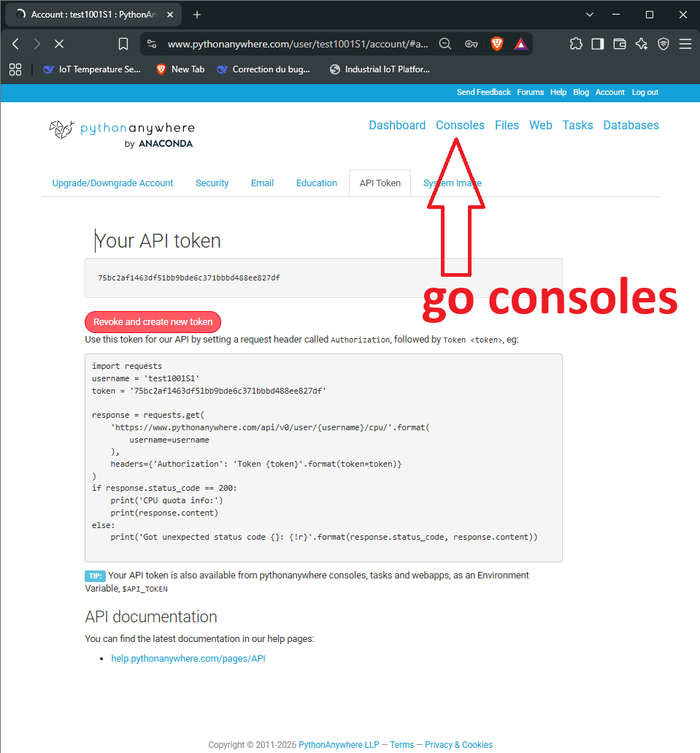Toggle the browser sidebar panel icon
This screenshot has height=753, width=700.
[x=598, y=44]
